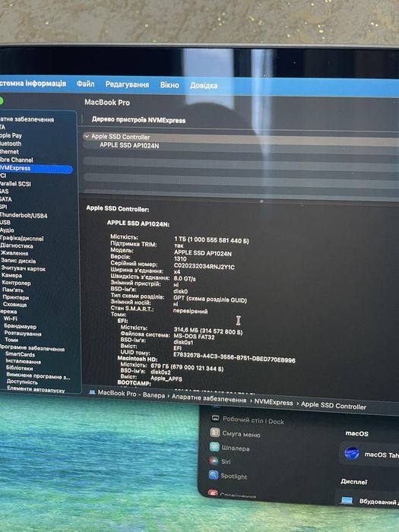Viewport: 399px width, 532px height.
Task: Select Принтери in the sidebar
Action: click(x=16, y=298)
